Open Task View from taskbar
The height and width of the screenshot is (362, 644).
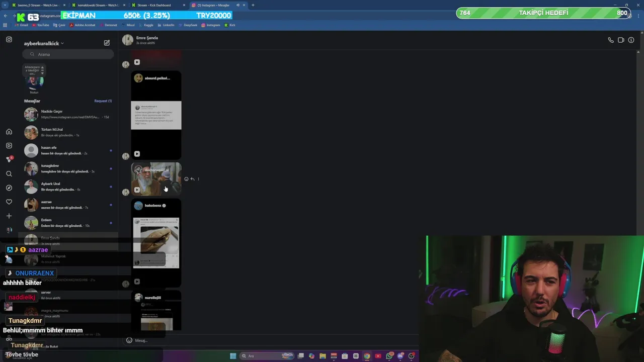pos(301,356)
